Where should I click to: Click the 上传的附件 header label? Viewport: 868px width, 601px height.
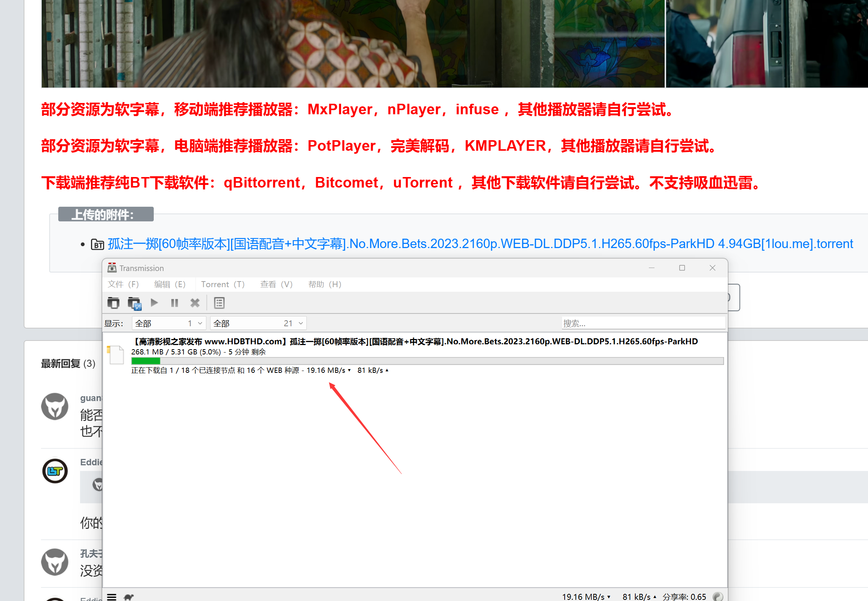[106, 214]
